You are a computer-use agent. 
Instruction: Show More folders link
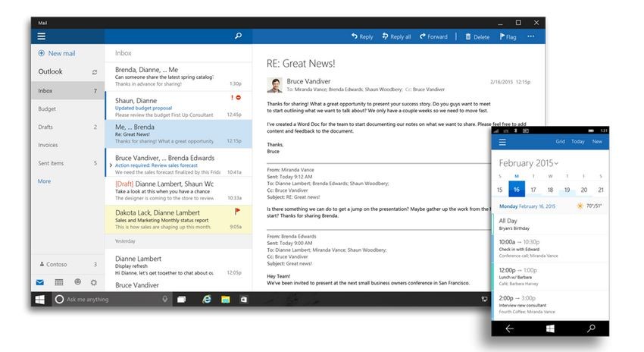(45, 181)
